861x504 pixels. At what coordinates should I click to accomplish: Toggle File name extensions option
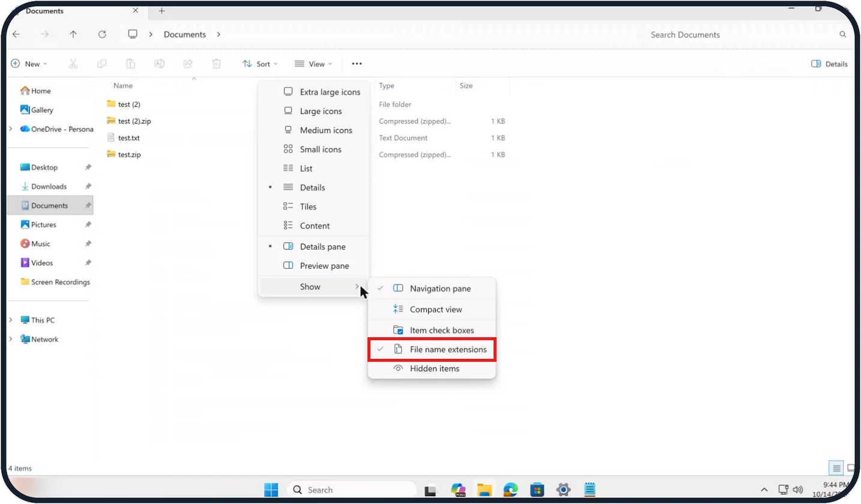pyautogui.click(x=432, y=349)
